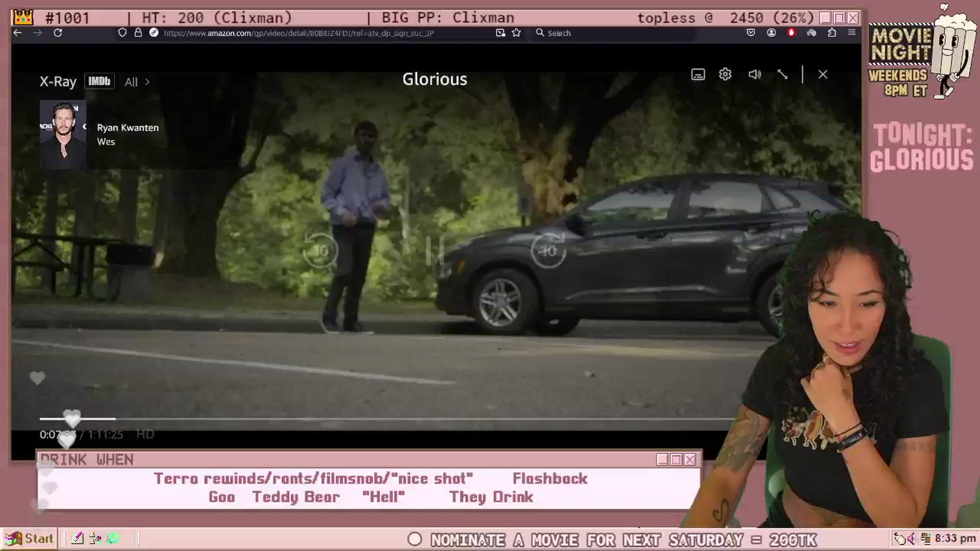Toggle fullscreen with the diagonal arrows icon
Screen dimensions: 980x551
pos(782,74)
